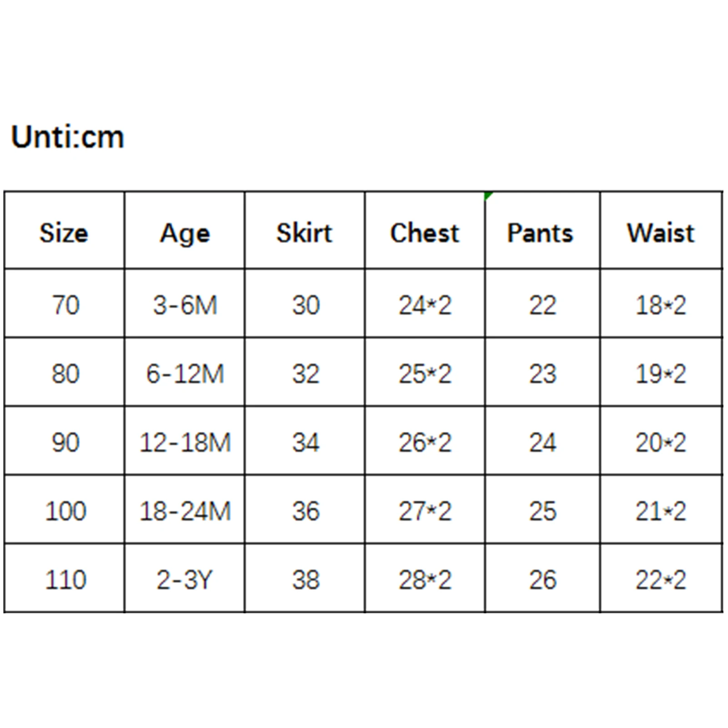728x728 pixels.
Task: Click the Unti:cm label text
Action: (67, 137)
